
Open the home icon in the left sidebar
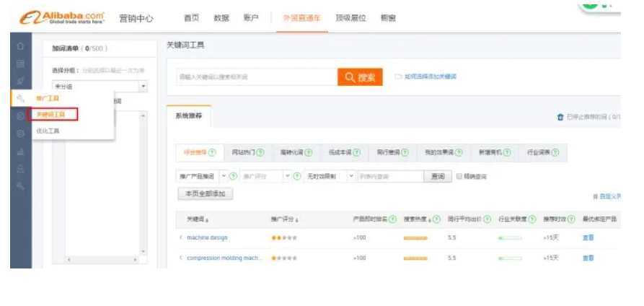click(20, 46)
